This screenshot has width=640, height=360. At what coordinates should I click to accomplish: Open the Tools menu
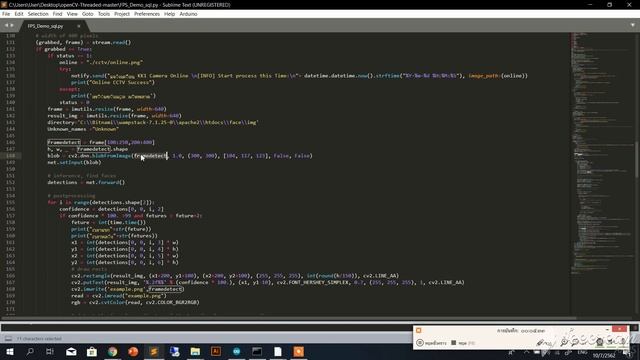tap(104, 14)
